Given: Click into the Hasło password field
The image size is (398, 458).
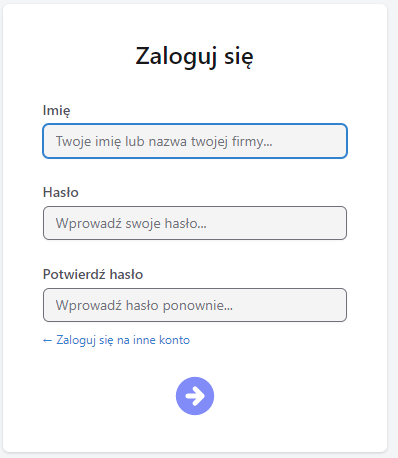Looking at the screenshot, I should coord(195,223).
